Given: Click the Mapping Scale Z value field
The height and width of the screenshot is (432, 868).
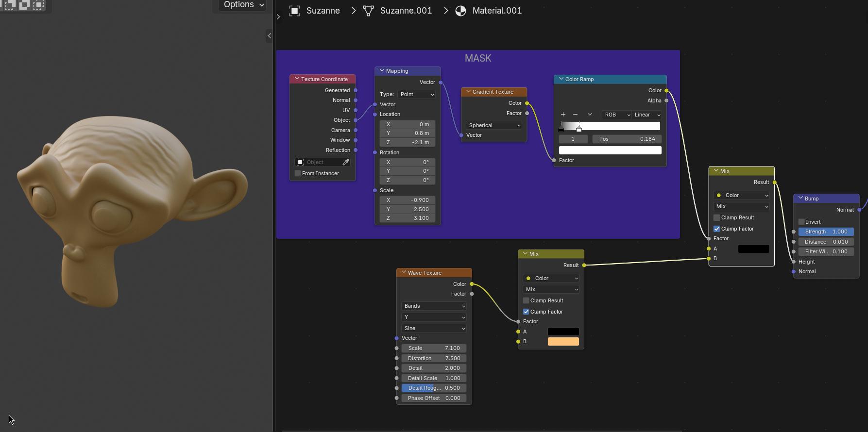Looking at the screenshot, I should [x=408, y=218].
